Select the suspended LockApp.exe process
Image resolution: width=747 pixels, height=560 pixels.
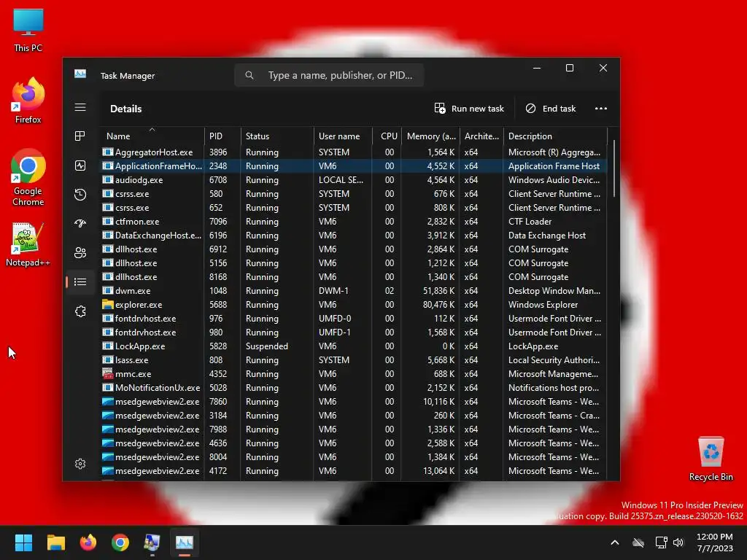tap(354, 346)
